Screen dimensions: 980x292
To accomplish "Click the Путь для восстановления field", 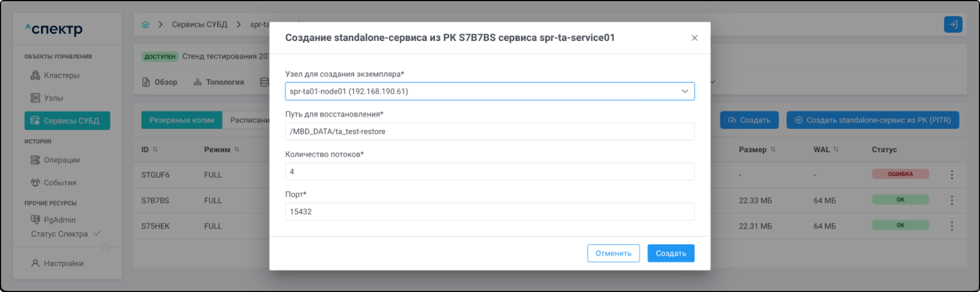I will (x=489, y=131).
